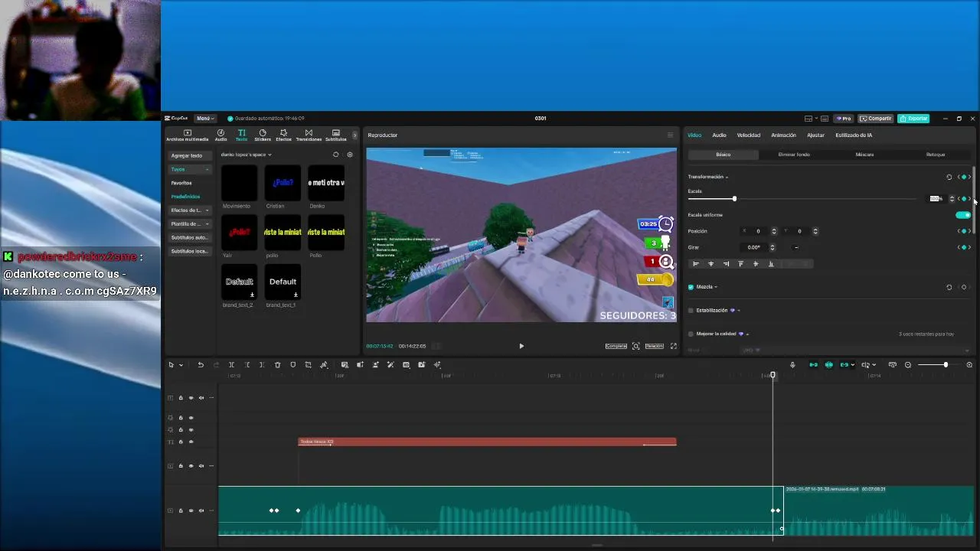
Task: Open text library settings gear icon
Action: click(350, 155)
